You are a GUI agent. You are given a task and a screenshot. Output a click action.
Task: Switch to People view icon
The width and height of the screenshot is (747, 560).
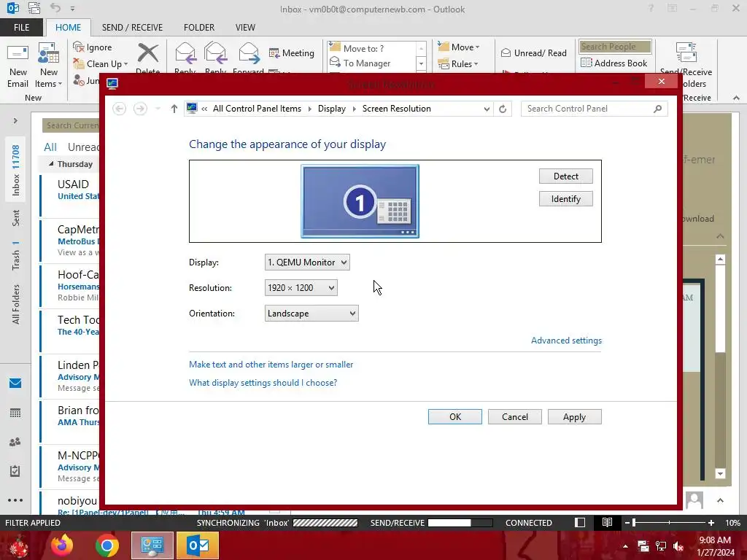(x=15, y=442)
